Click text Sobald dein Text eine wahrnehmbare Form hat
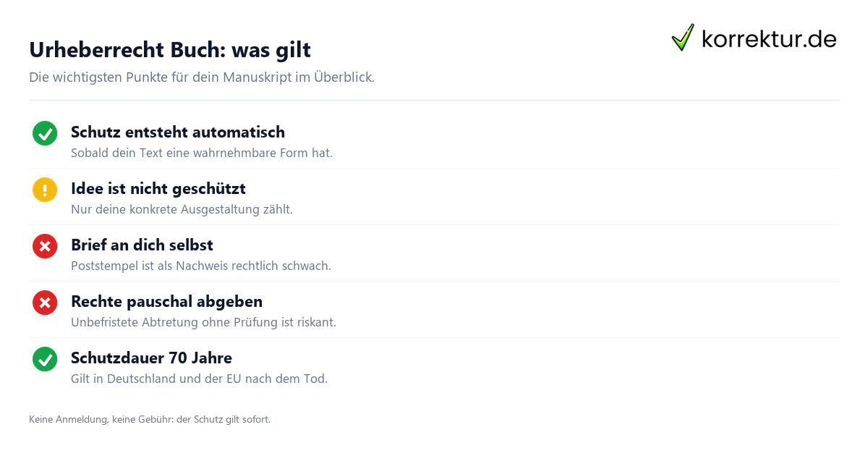Image resolution: width=868 pixels, height=456 pixels. tap(202, 153)
